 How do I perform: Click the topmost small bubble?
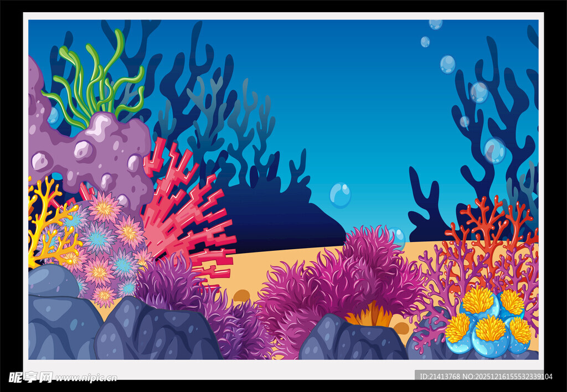(436, 24)
